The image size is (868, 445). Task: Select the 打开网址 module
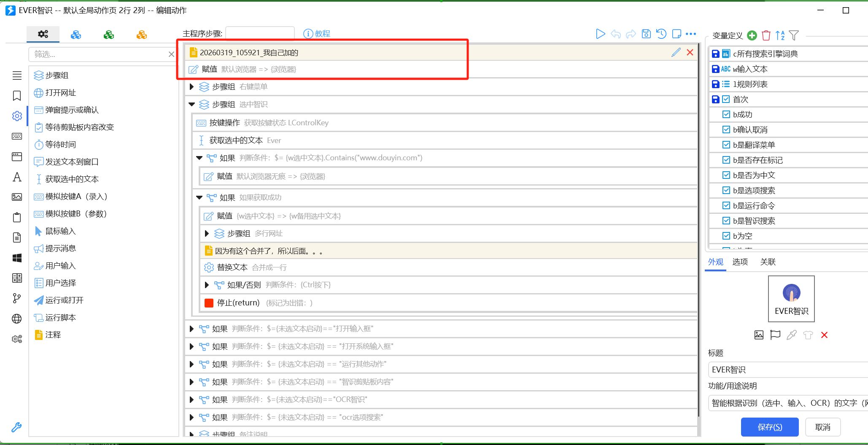(55, 93)
